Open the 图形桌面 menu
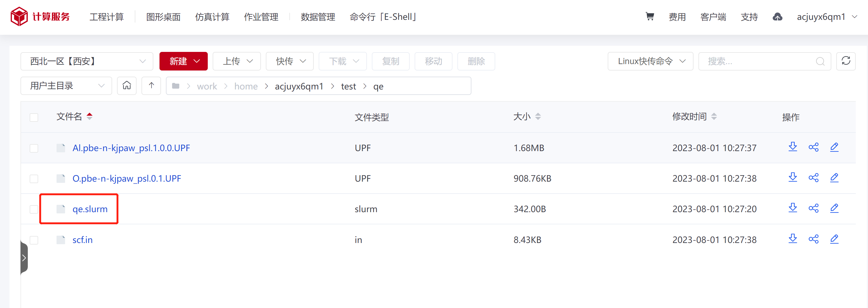Viewport: 868px width, 308px height. 163,17
